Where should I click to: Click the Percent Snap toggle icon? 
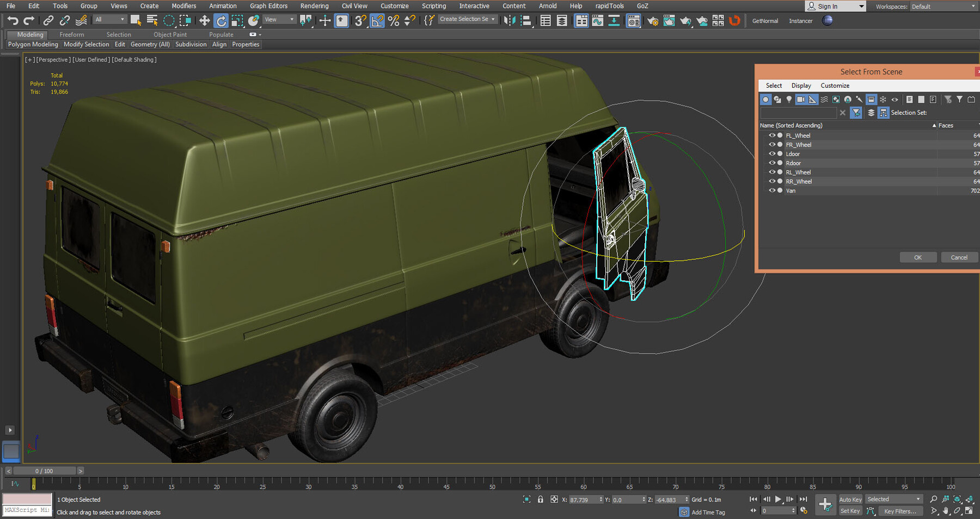393,21
